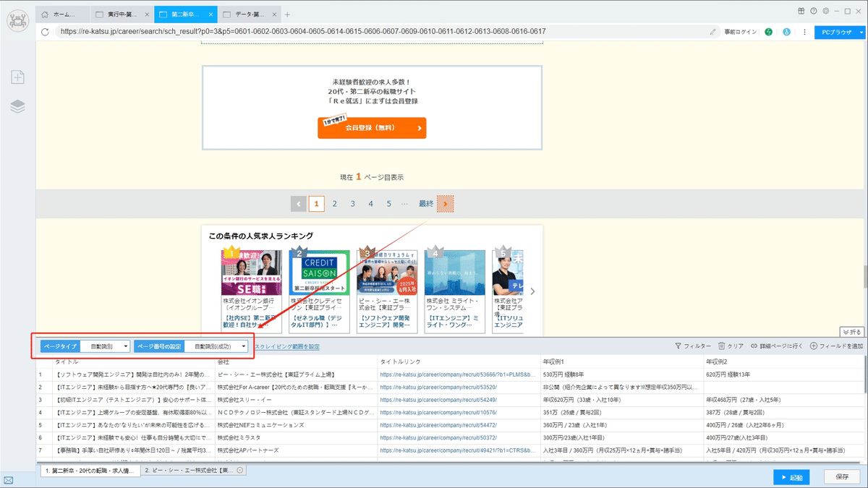The width and height of the screenshot is (868, 488).
Task: Click the 保存 save button
Action: pyautogui.click(x=842, y=477)
